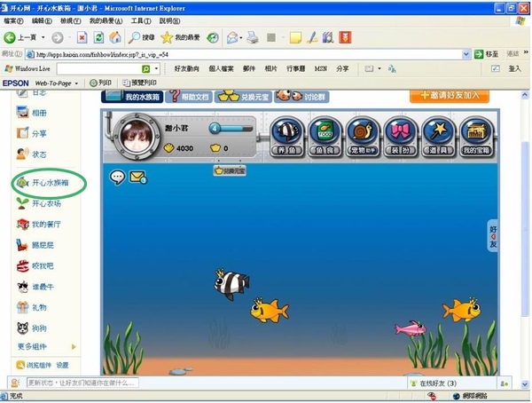Open the mail envelope icon in aquarium
The width and height of the screenshot is (532, 403).
(x=137, y=177)
